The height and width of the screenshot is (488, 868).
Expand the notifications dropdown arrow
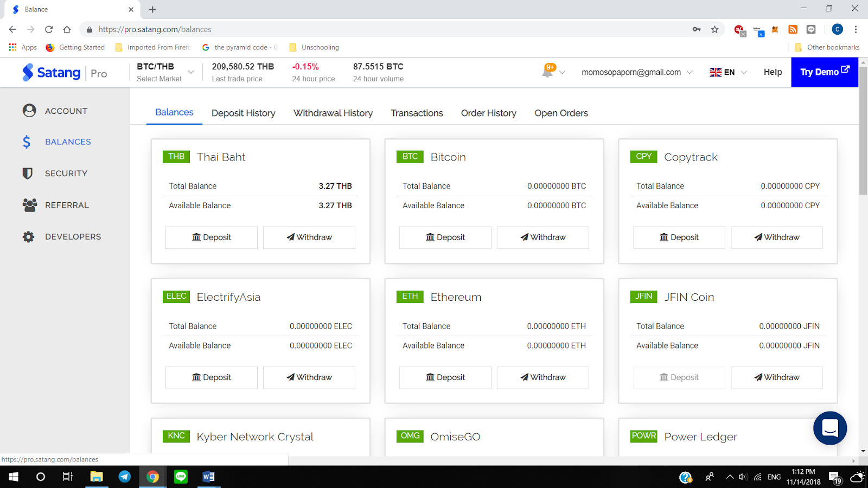point(562,72)
